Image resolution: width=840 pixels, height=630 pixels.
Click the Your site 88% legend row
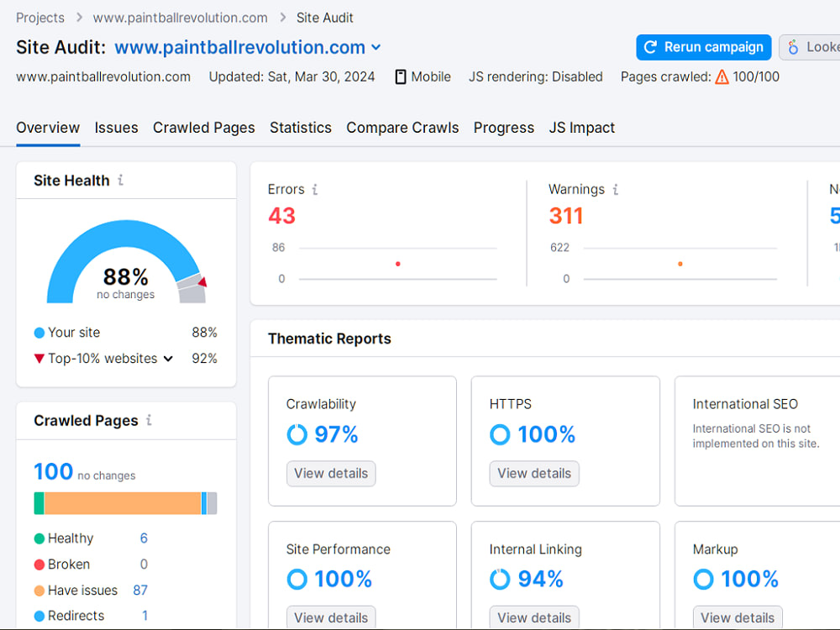pyautogui.click(x=125, y=333)
